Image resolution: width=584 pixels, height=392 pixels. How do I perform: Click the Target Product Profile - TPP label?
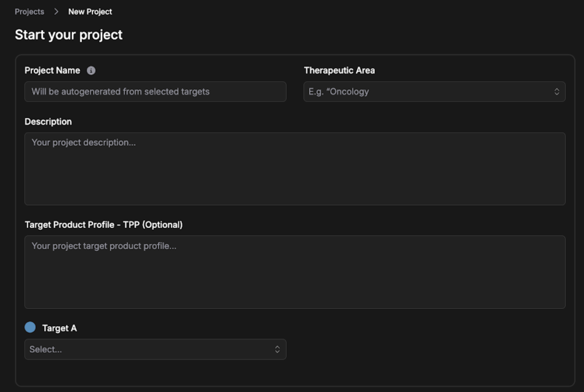(x=104, y=225)
